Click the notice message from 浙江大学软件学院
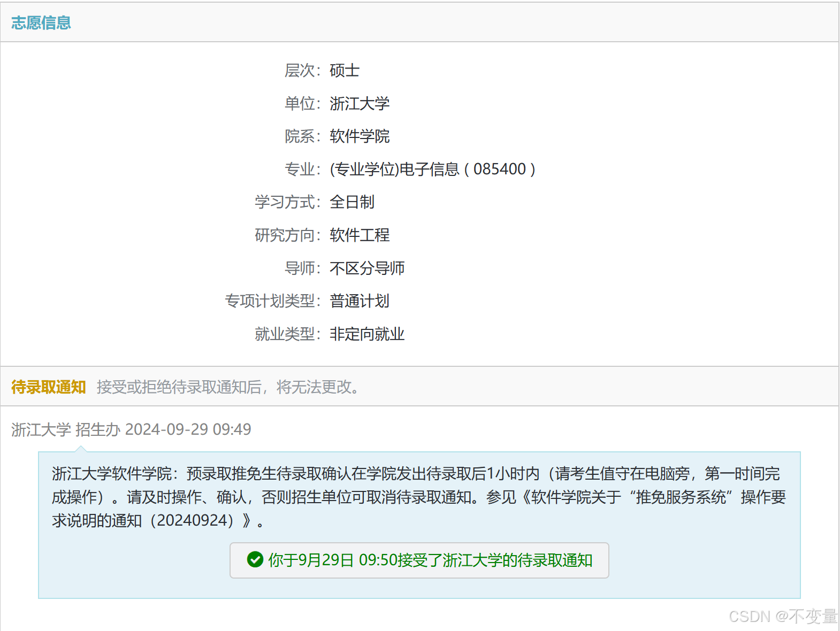The height and width of the screenshot is (631, 840). (419, 497)
